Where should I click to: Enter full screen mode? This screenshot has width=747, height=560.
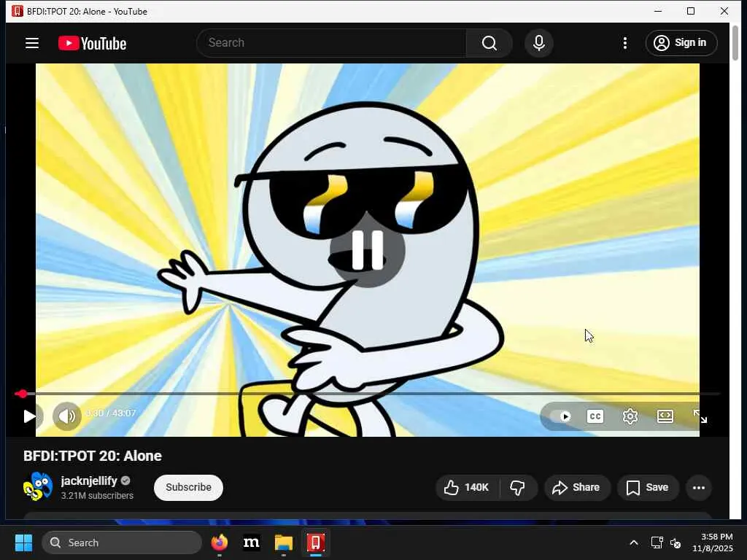pos(700,416)
